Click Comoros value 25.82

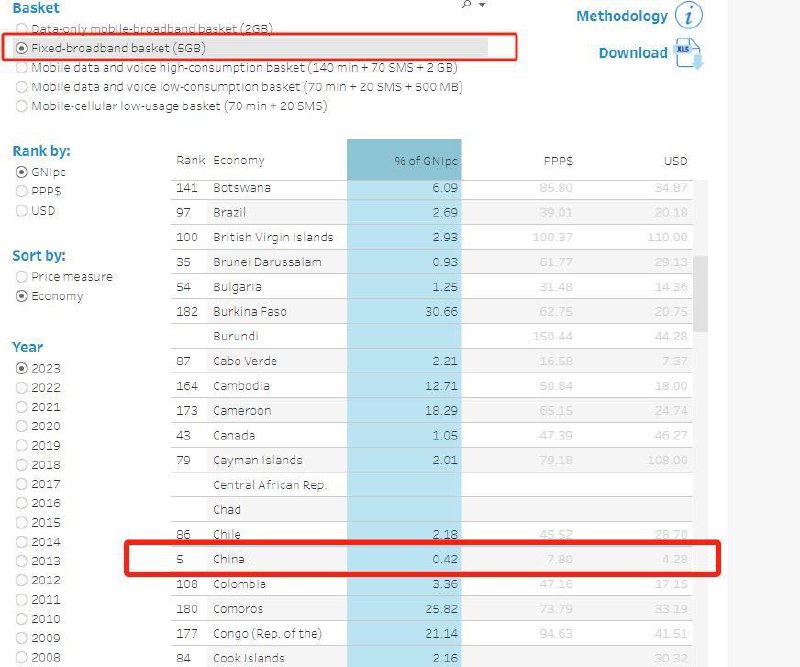441,609
